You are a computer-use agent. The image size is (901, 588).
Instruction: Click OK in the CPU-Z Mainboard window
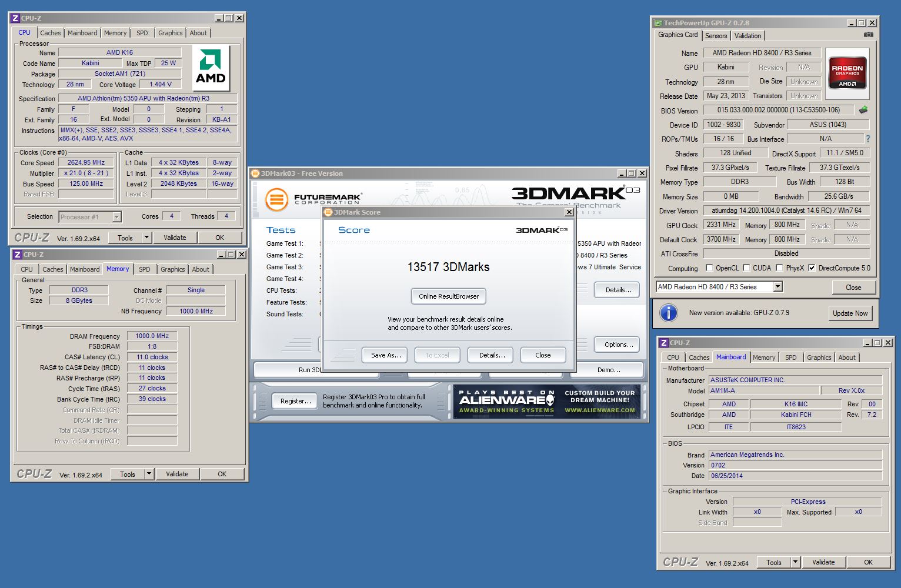[x=868, y=562]
